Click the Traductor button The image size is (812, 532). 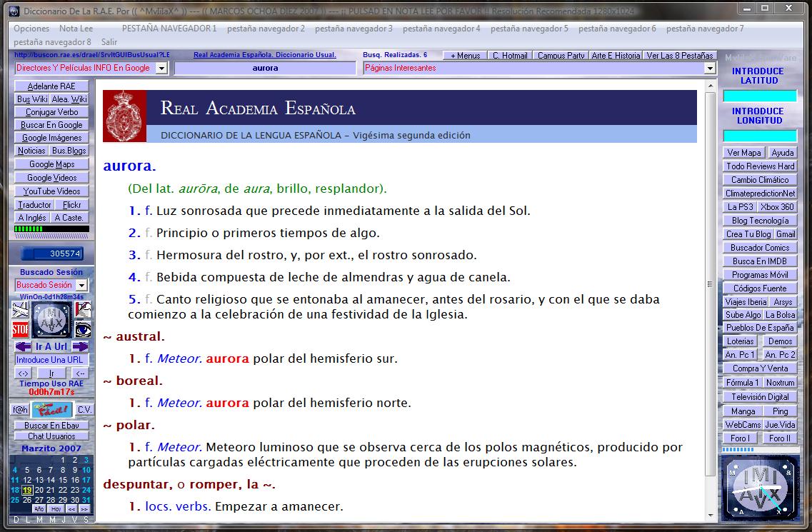click(34, 205)
